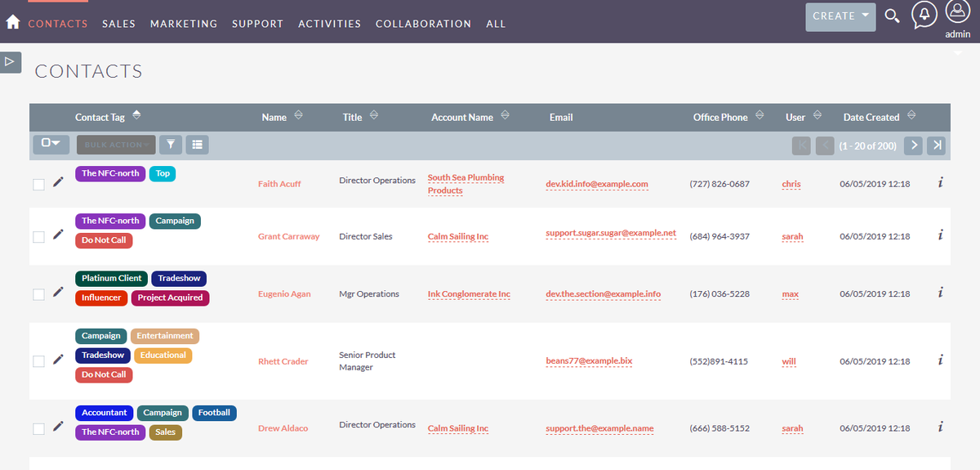
Task: Sort by Date Created column arrows
Action: click(x=911, y=116)
